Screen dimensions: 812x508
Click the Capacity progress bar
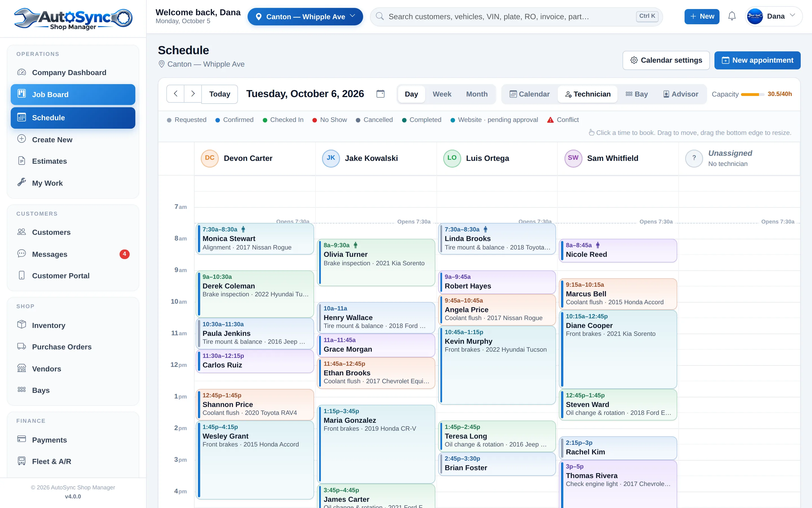tap(752, 95)
